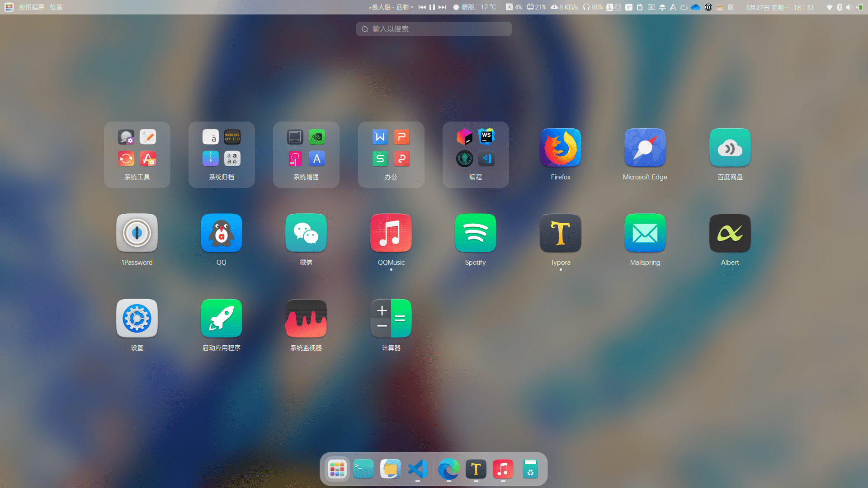Switch input method via 朙 indicator
868x488 pixels.
(731, 7)
